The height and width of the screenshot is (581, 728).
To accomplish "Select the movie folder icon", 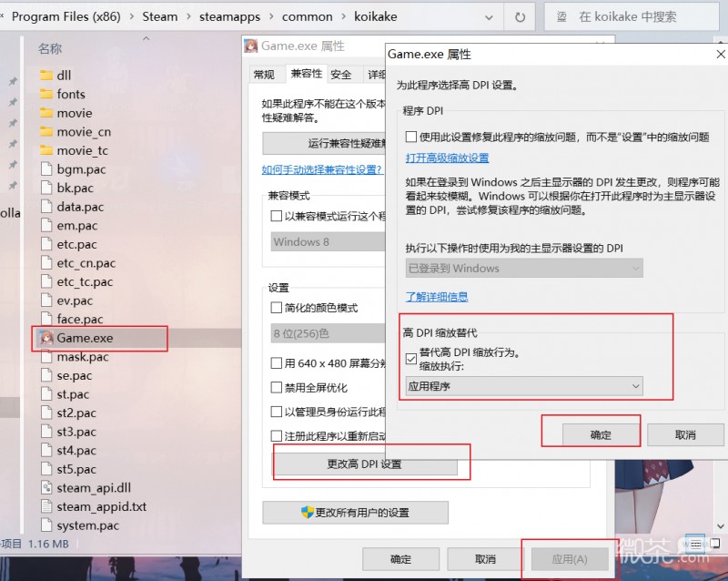I will pyautogui.click(x=46, y=113).
